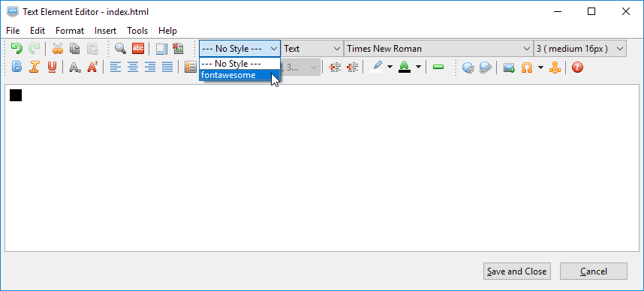The width and height of the screenshot is (644, 291).
Task: Click the insert anchor icon
Action: point(555,67)
